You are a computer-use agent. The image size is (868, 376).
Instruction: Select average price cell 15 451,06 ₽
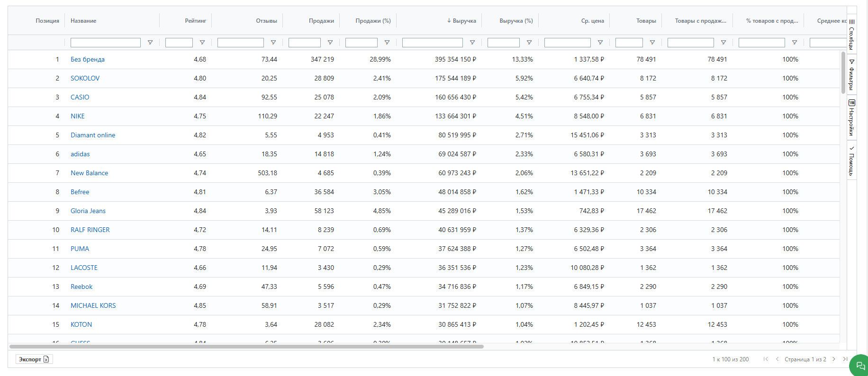pos(587,135)
